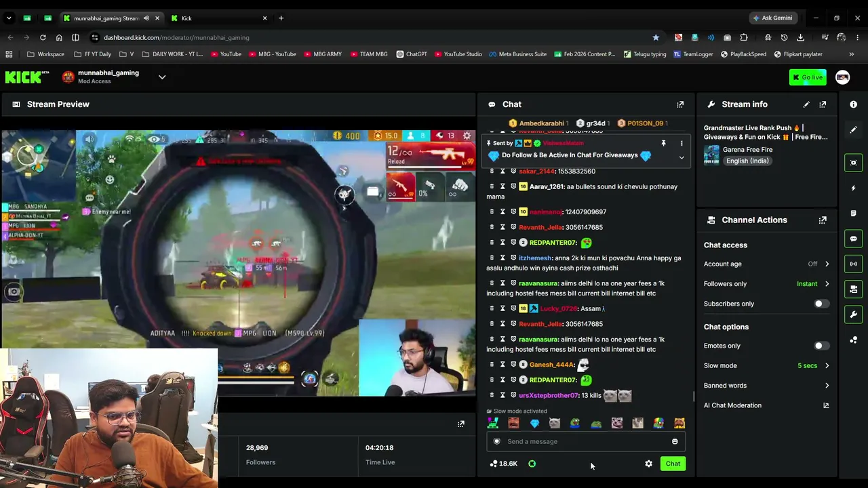Screen dimensions: 868x488
Task: Send message with the Chat button
Action: point(673,464)
